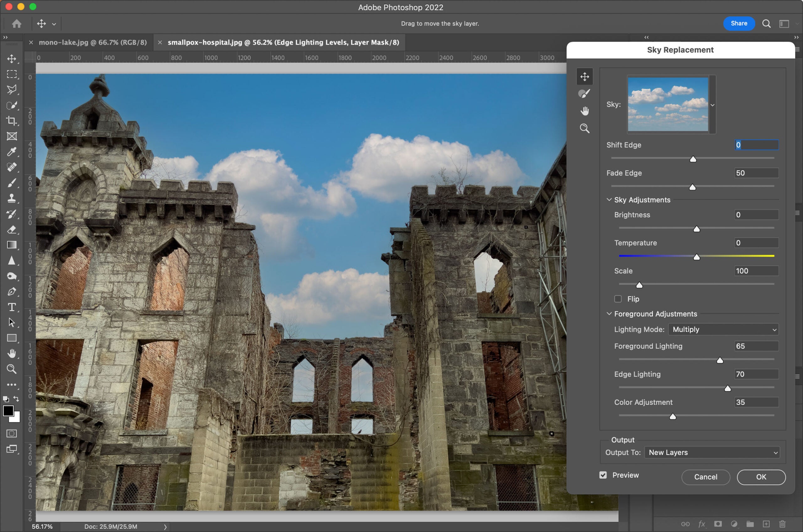The width and height of the screenshot is (803, 532).
Task: Go to the Home screen
Action: (x=17, y=24)
